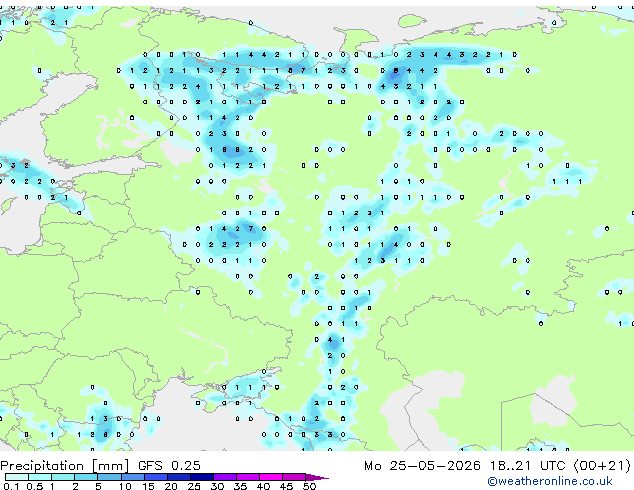
Task: Click the 'GFS 0.25' model label
Action: pos(169,465)
